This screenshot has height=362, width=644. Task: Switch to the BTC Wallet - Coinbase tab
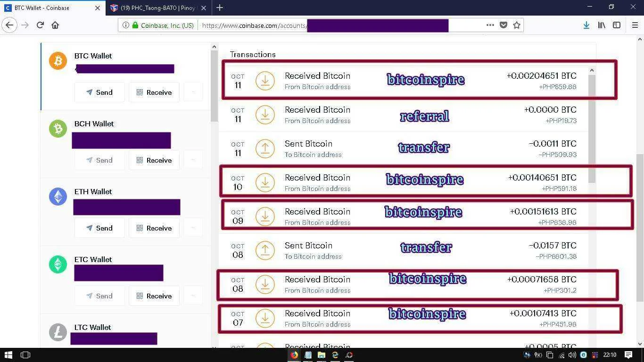[x=53, y=8]
